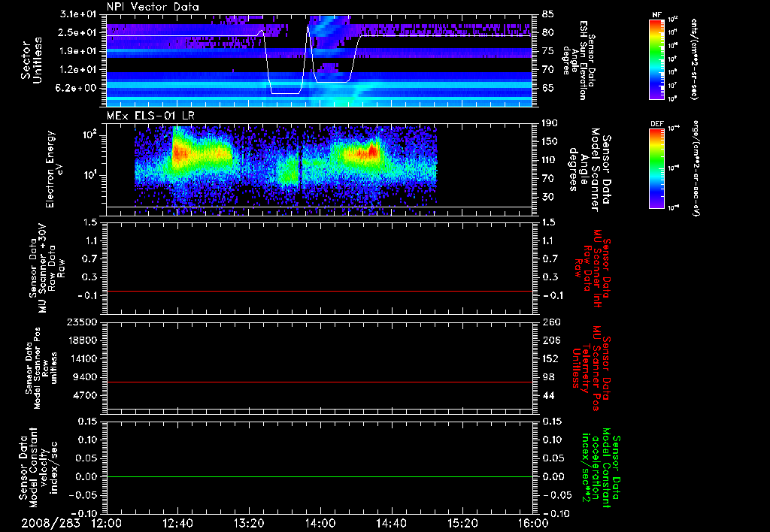Click the '150' scanner angle tick value
The width and height of the screenshot is (770, 532).
click(550, 142)
